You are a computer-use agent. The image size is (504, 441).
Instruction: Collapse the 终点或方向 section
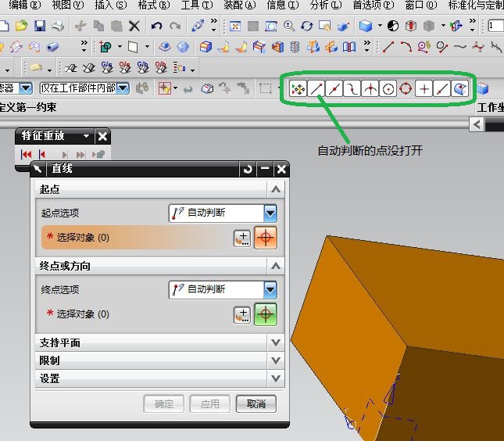(x=276, y=266)
